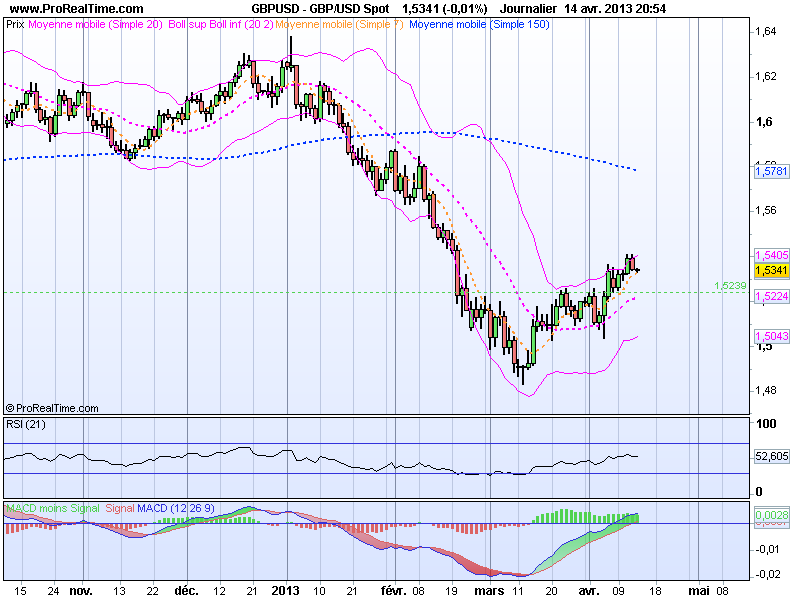
Task: Click the RSI value 52,605
Action: pos(771,456)
